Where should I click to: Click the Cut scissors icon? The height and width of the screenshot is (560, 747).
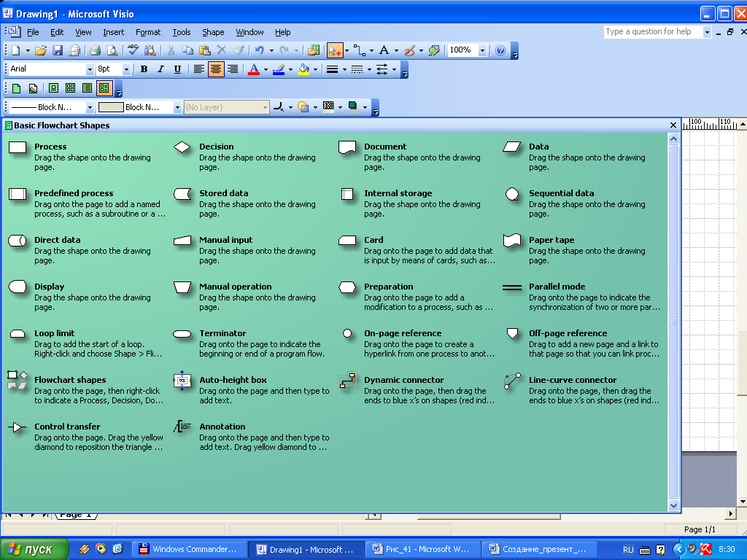tap(171, 50)
